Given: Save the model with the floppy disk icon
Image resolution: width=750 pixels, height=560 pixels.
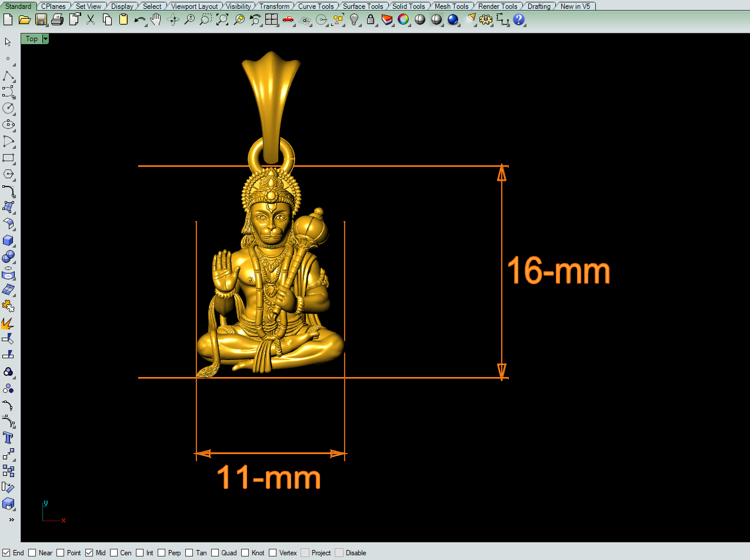Looking at the screenshot, I should (41, 20).
